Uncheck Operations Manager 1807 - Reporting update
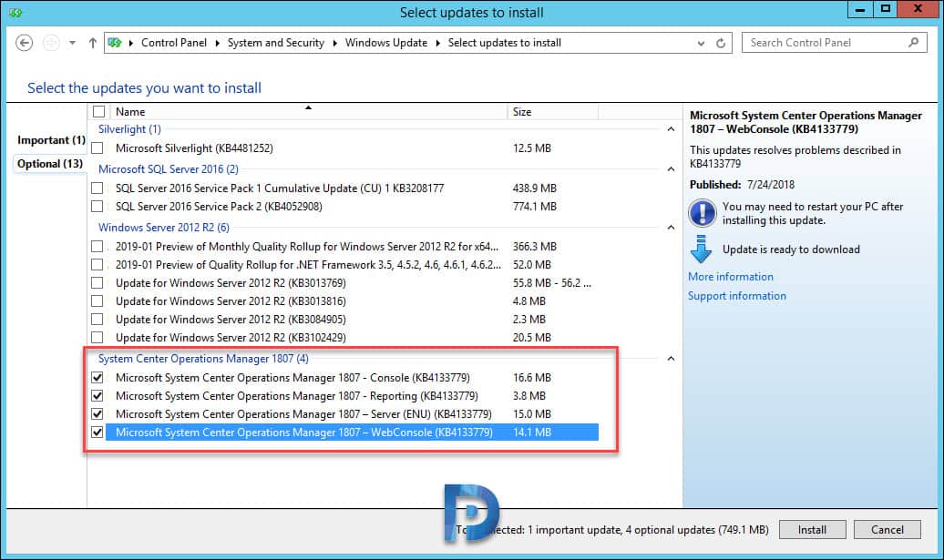Screen dimensions: 944x560 (97, 396)
